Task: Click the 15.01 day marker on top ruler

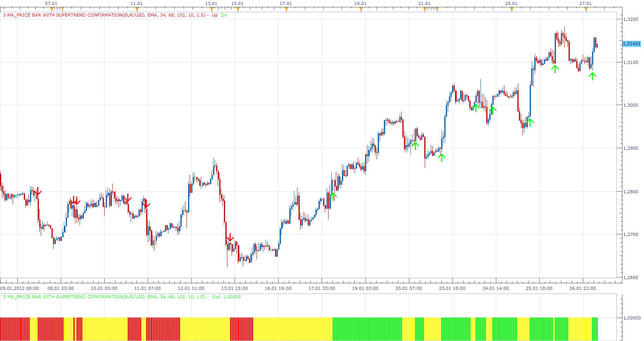Action: (x=237, y=3)
